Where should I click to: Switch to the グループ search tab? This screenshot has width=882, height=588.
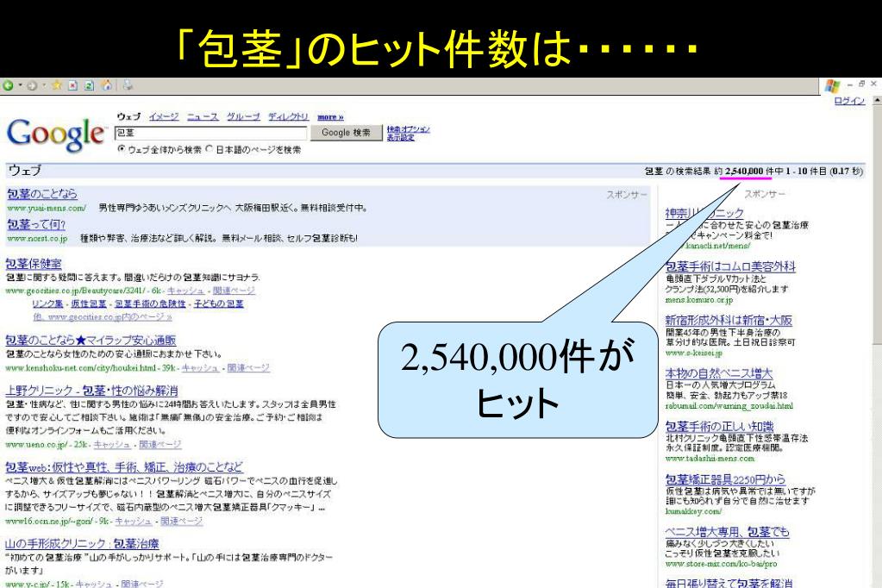pos(243,116)
